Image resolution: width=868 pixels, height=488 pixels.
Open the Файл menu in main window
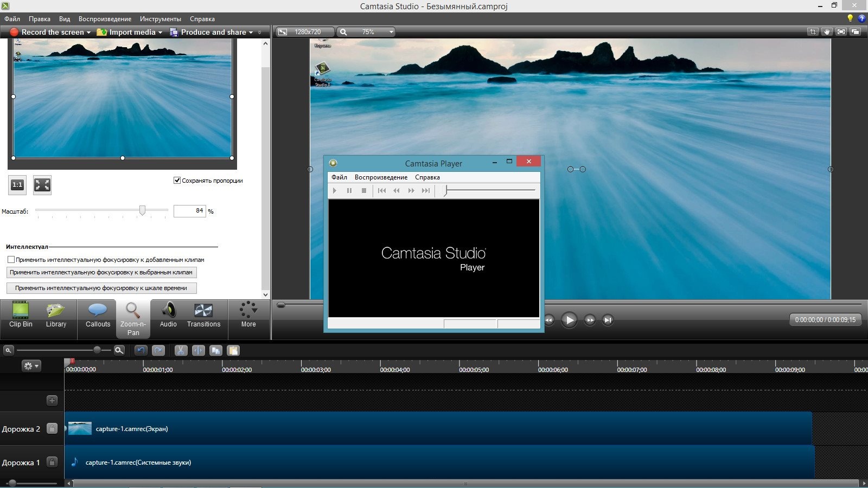pos(12,18)
